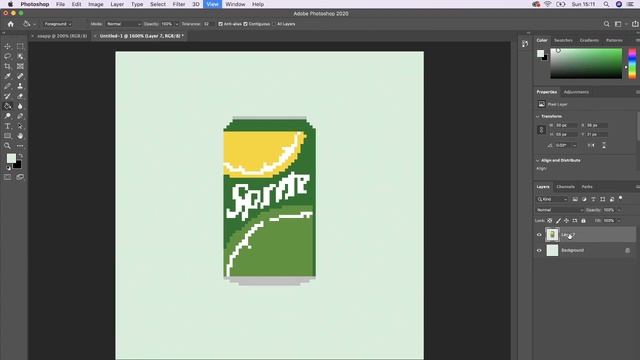
Task: Hide the Background layer eye icon
Action: [x=539, y=250]
